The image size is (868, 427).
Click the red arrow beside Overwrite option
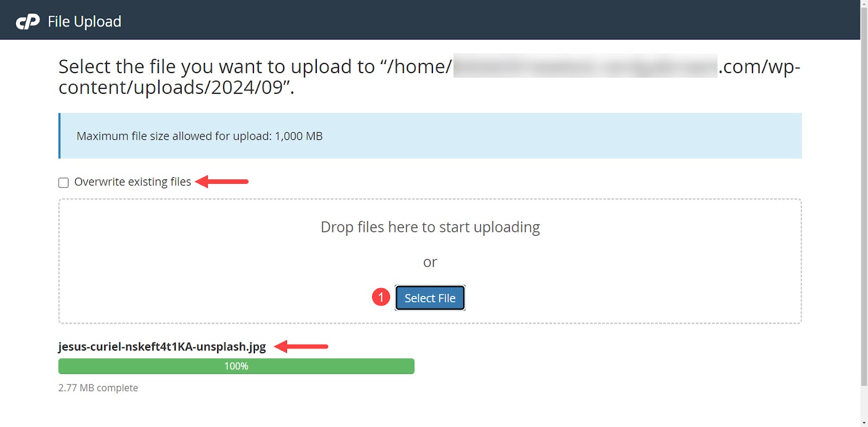(221, 182)
